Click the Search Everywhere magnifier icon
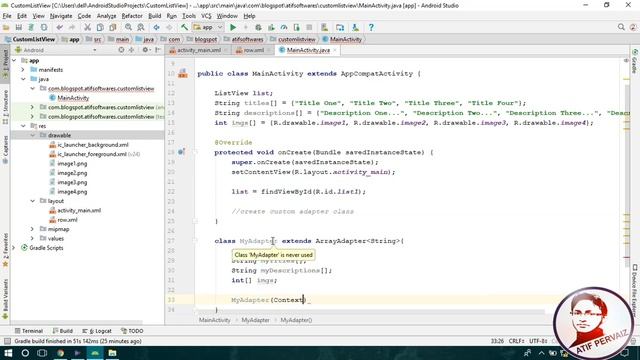The height and width of the screenshot is (360, 640). (621, 27)
